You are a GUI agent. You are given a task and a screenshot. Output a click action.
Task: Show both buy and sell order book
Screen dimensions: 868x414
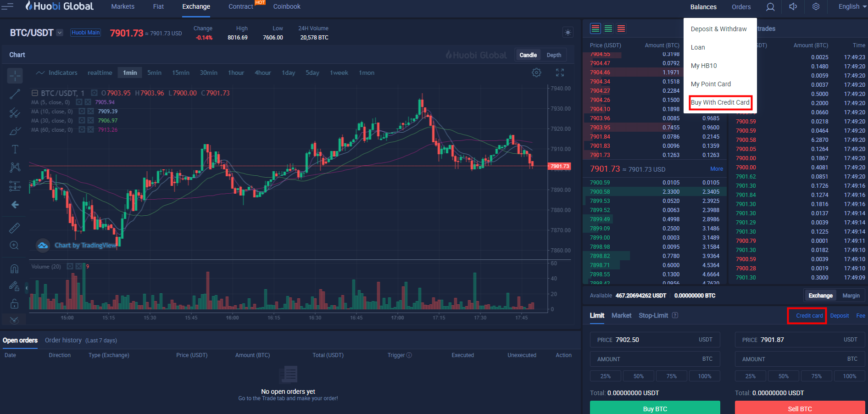595,28
